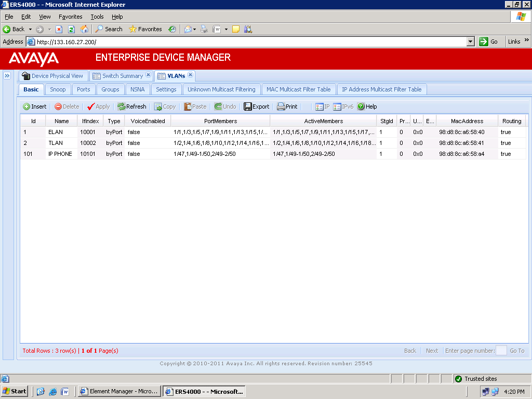Open the Favorites star panel
The width and height of the screenshot is (532, 399).
(145, 29)
